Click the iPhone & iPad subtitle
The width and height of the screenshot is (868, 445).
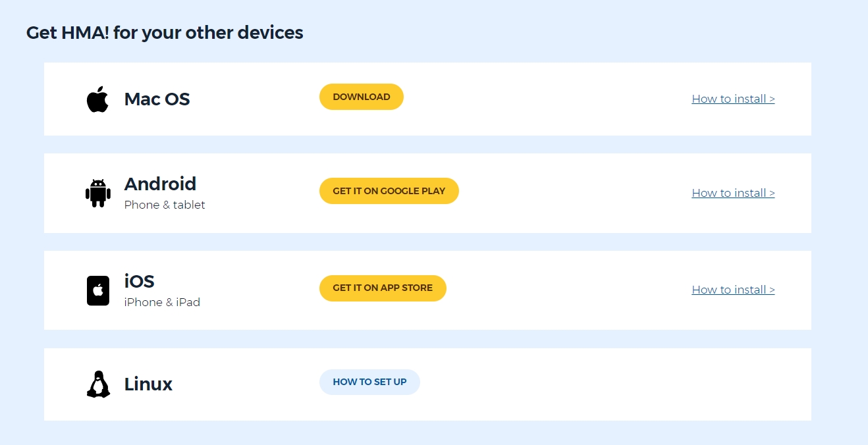point(162,302)
